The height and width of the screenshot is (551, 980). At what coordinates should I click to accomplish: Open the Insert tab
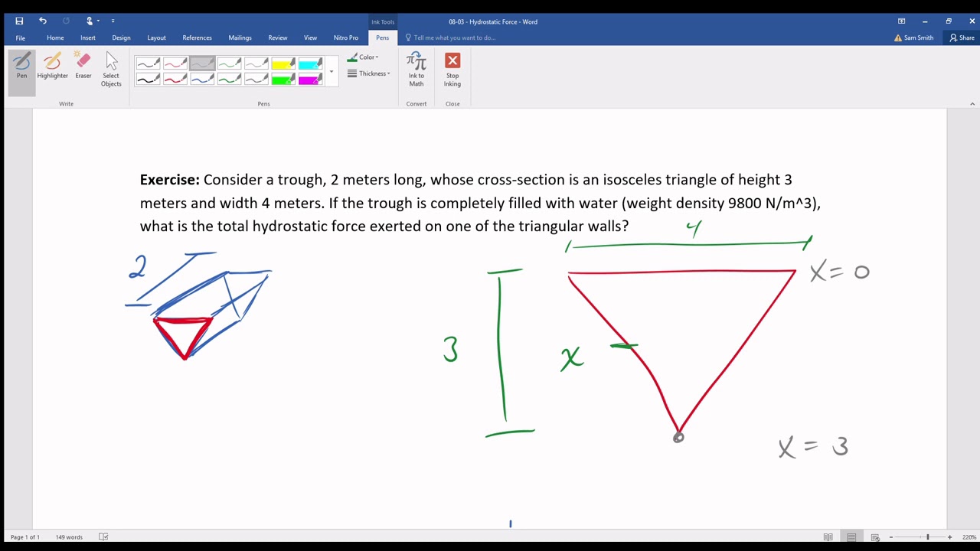[x=88, y=37]
